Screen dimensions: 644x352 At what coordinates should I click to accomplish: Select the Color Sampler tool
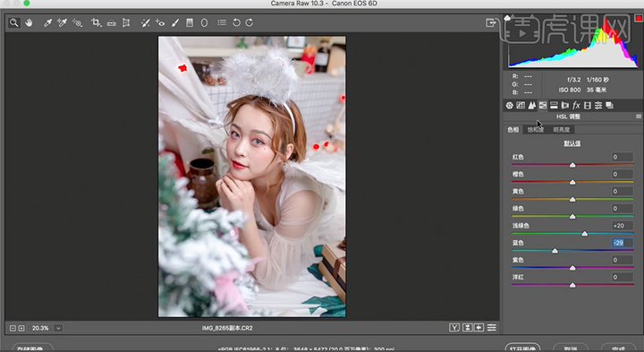62,22
